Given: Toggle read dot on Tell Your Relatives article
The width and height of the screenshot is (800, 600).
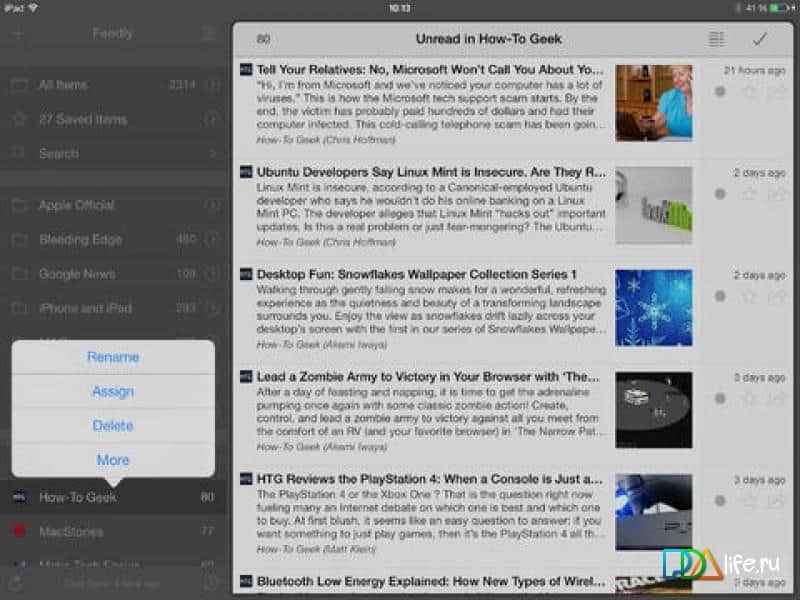Looking at the screenshot, I should 720,92.
